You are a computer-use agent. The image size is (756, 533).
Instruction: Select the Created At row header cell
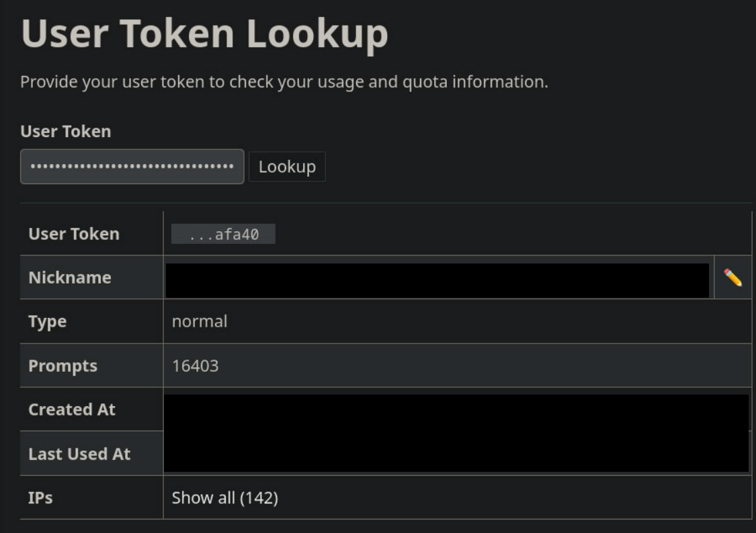click(72, 409)
